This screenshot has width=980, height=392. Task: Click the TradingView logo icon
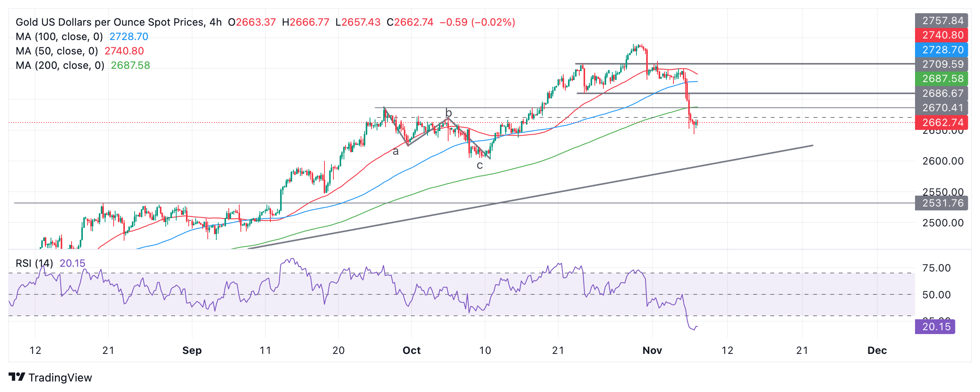point(17,377)
